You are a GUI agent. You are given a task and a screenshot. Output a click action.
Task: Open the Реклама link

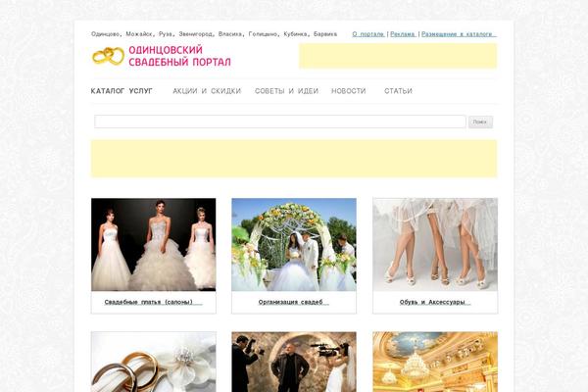click(403, 34)
